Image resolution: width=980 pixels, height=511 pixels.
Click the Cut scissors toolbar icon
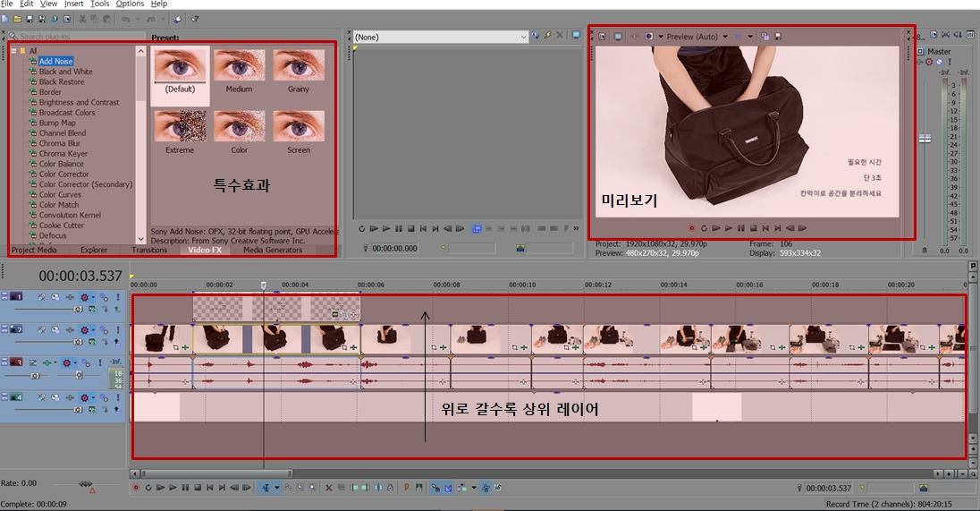(82, 19)
